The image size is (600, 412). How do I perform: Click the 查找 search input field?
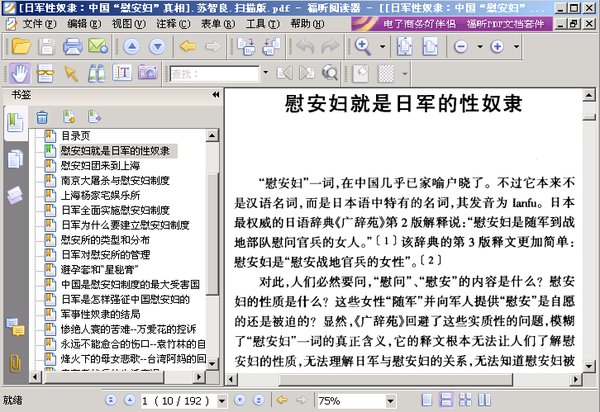coord(214,73)
